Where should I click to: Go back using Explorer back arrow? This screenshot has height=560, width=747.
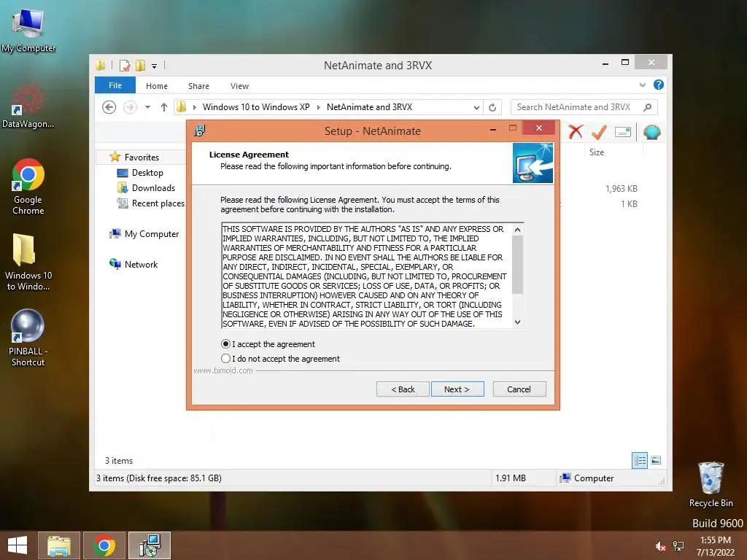coord(109,107)
